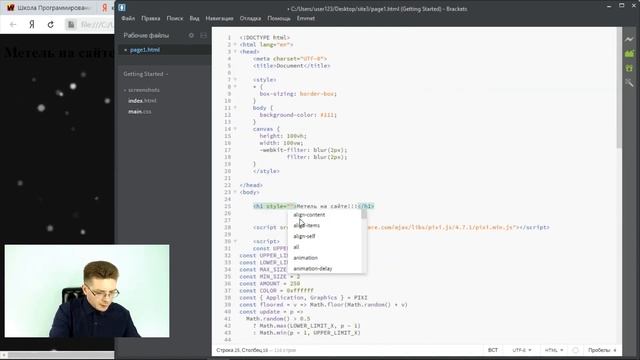Click the background-color #111 value

coord(327,115)
